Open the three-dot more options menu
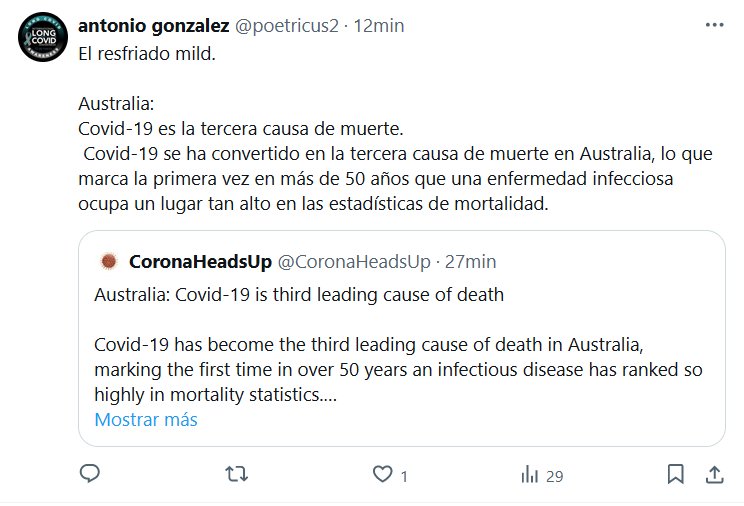Image resolution: width=744 pixels, height=506 pixels. click(x=714, y=27)
